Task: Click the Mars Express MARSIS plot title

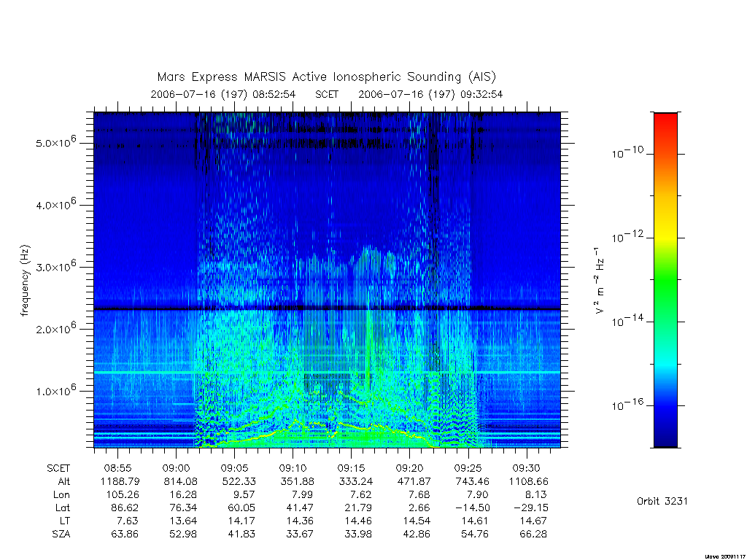Action: click(326, 77)
